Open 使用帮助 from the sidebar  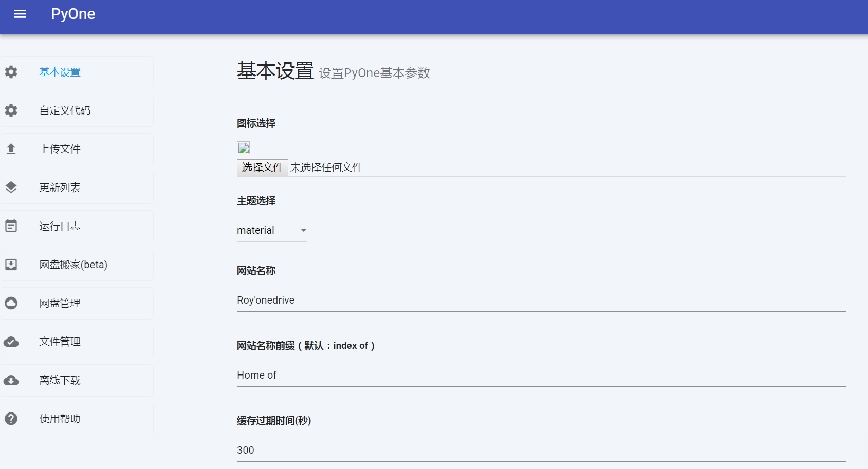click(x=59, y=418)
